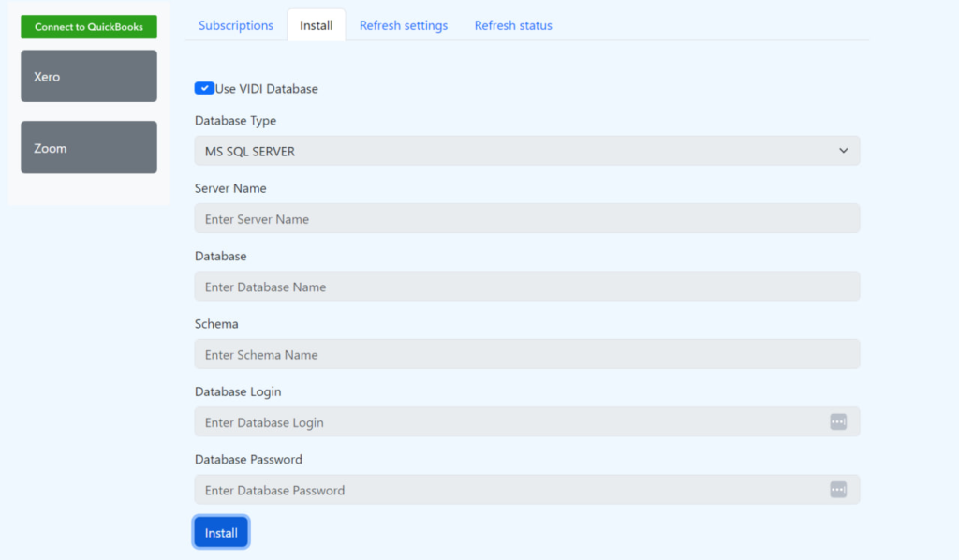Click into the Enter Database Name field
The width and height of the screenshot is (959, 560).
(526, 287)
